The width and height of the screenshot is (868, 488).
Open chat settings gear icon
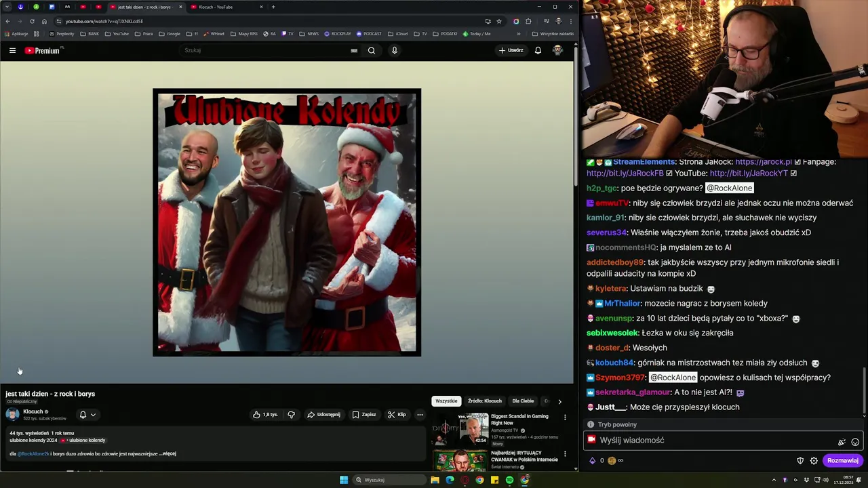pyautogui.click(x=814, y=461)
